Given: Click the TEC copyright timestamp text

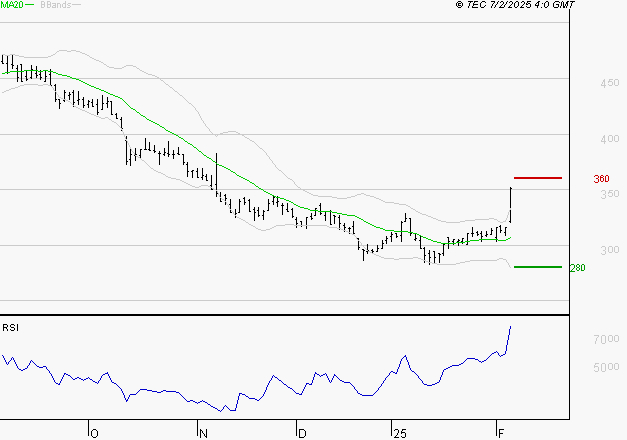Looking at the screenshot, I should 515,4.
